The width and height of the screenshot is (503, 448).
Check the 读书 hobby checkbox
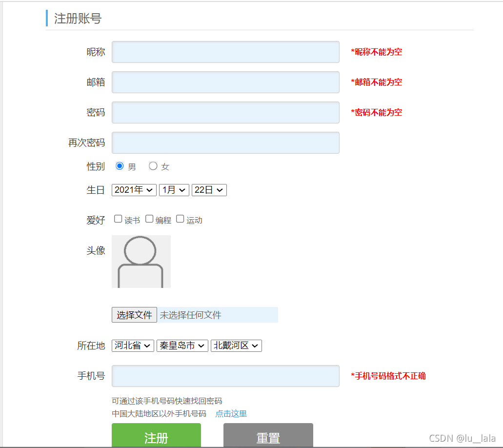point(118,219)
